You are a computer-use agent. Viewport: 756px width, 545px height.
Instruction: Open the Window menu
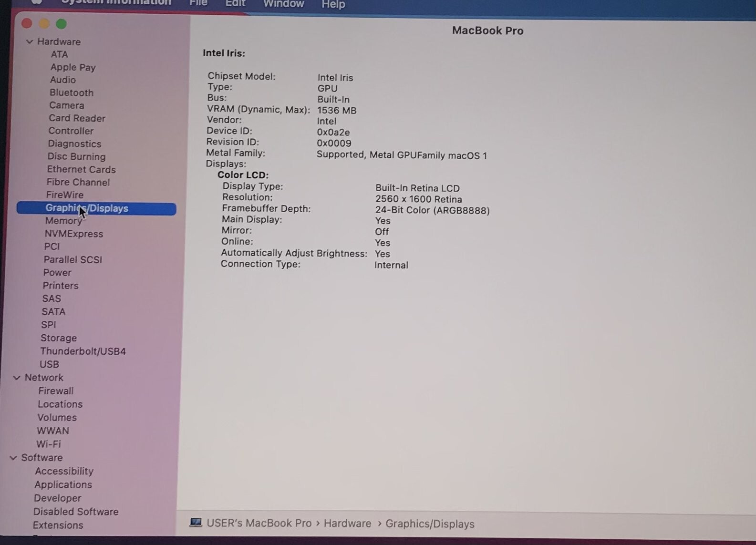click(x=283, y=4)
